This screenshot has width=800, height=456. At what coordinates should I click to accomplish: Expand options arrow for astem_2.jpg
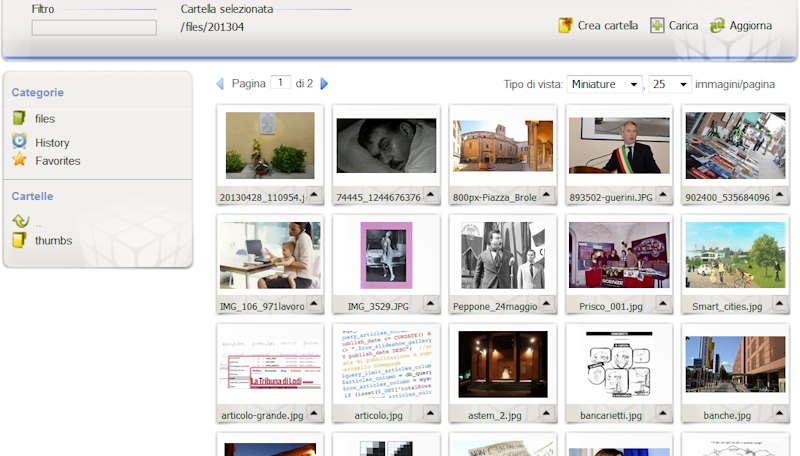pos(547,414)
